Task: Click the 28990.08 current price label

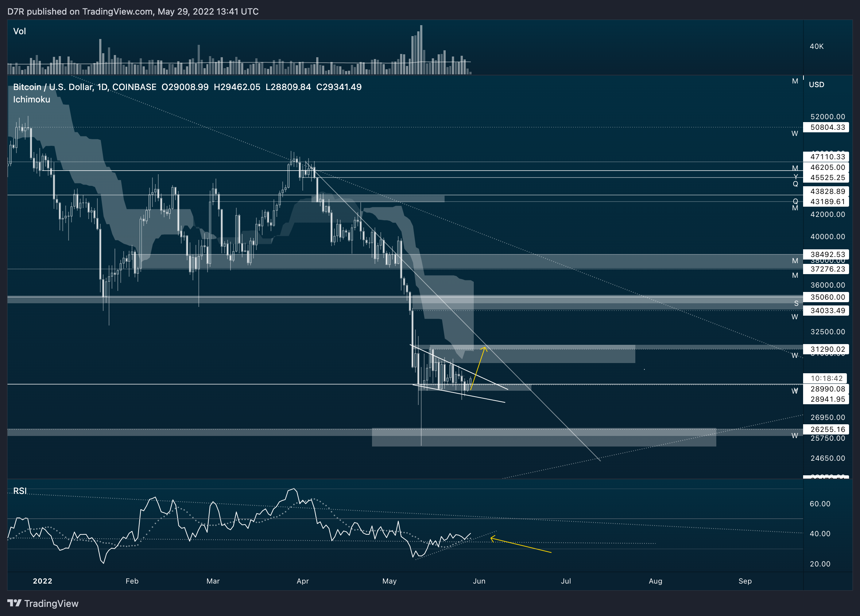Action: pos(826,389)
